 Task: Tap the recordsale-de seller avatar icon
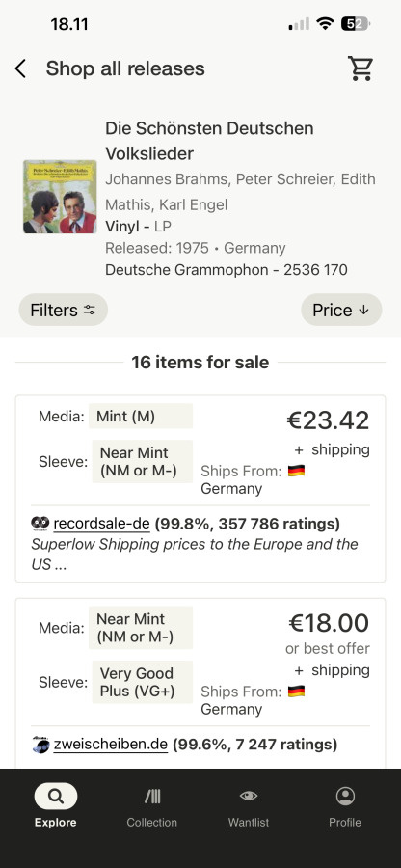pos(40,523)
